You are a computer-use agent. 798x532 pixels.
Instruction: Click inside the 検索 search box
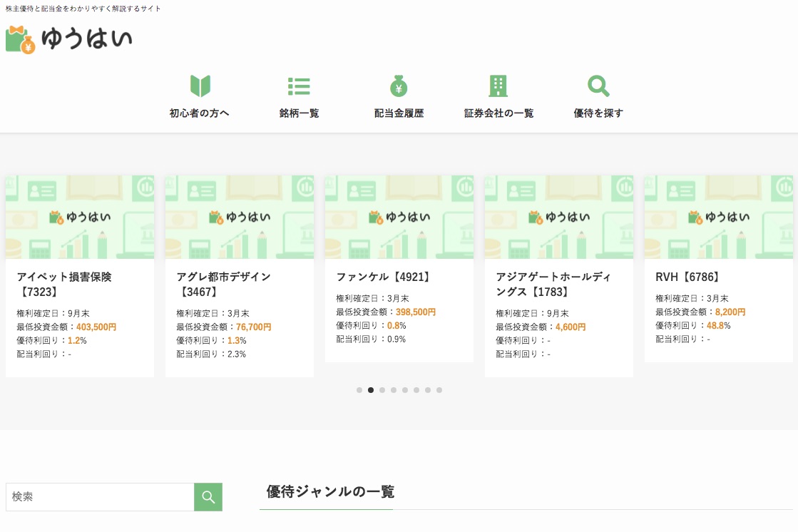100,497
